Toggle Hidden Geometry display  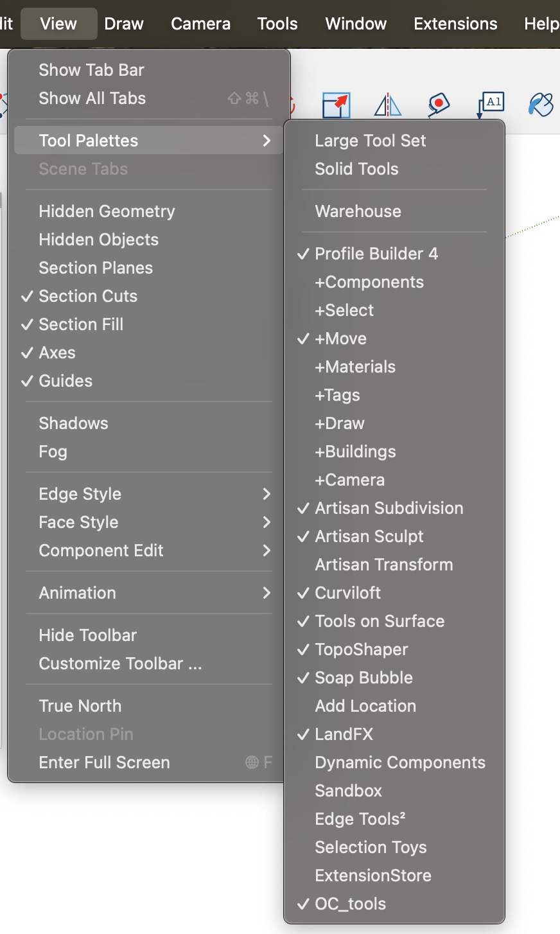click(107, 211)
